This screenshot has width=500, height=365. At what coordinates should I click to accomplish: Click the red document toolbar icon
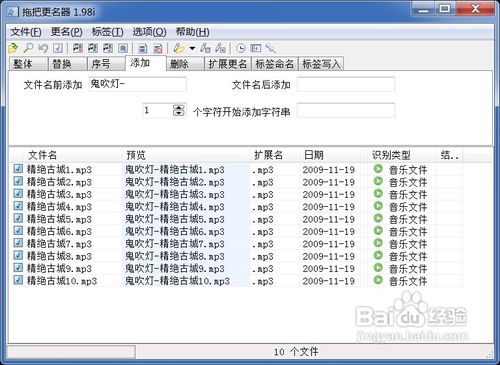click(158, 49)
